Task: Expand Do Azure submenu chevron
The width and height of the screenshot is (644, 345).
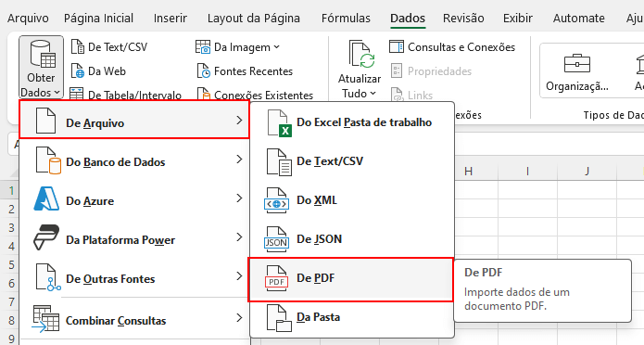Action: [x=239, y=198]
